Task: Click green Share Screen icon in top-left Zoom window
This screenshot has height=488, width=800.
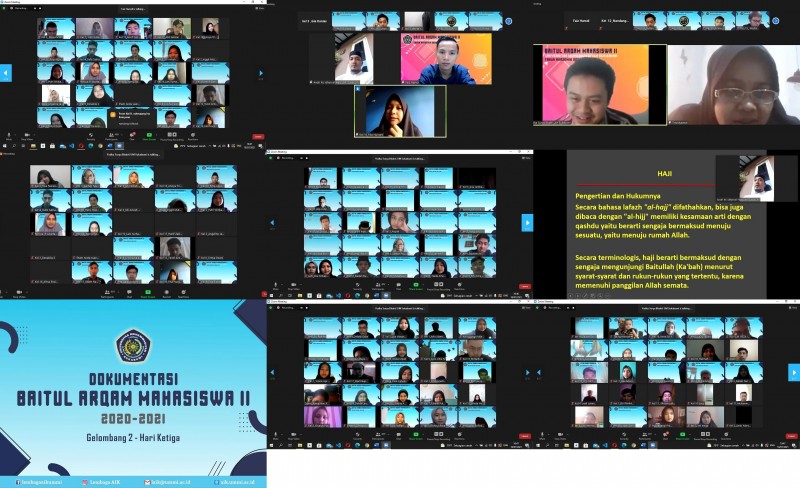Action: coord(148,134)
